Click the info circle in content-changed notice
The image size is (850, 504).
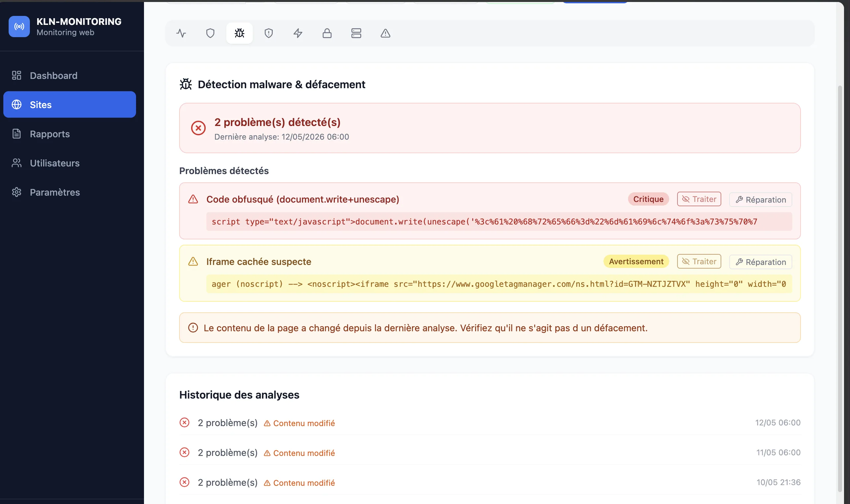pos(193,328)
